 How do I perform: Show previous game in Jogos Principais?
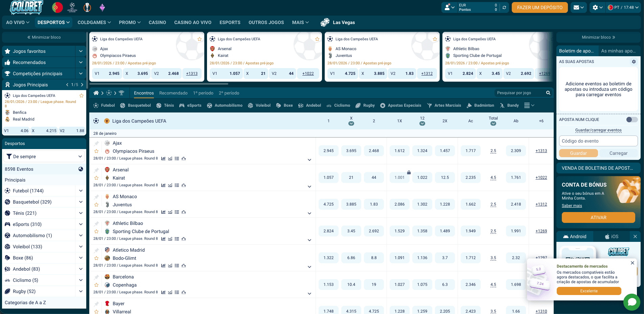point(67,85)
